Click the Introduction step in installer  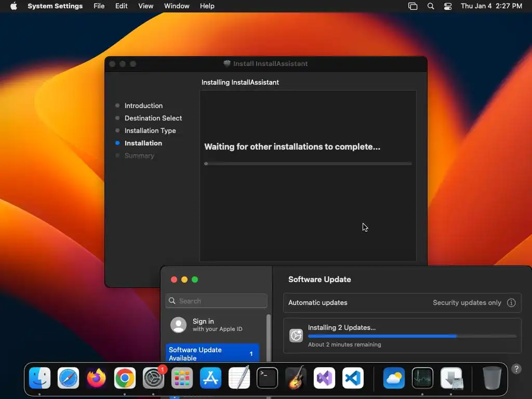click(x=143, y=105)
